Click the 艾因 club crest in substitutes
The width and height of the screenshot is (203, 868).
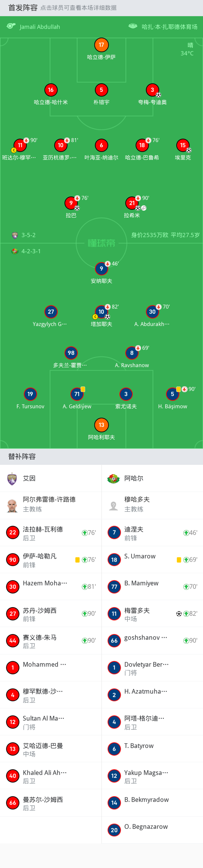coord(12,478)
